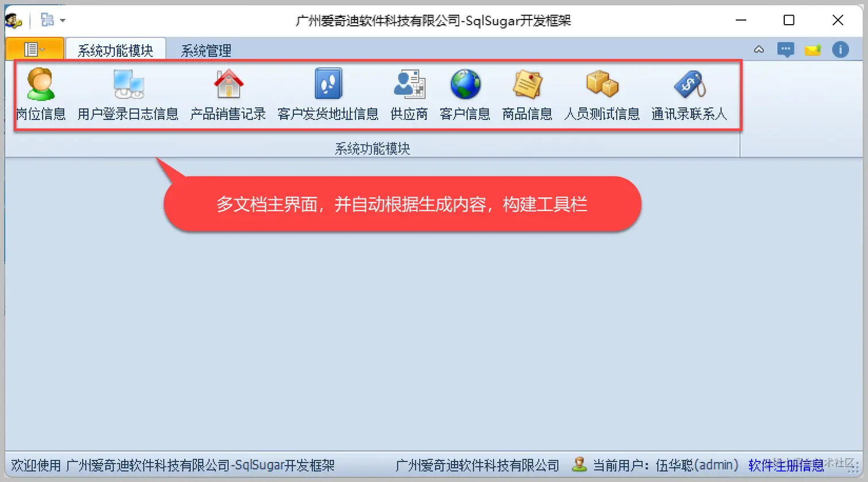The image size is (868, 482).
Task: Click the 系统功能模块 ribbon group caption
Action: coord(372,149)
